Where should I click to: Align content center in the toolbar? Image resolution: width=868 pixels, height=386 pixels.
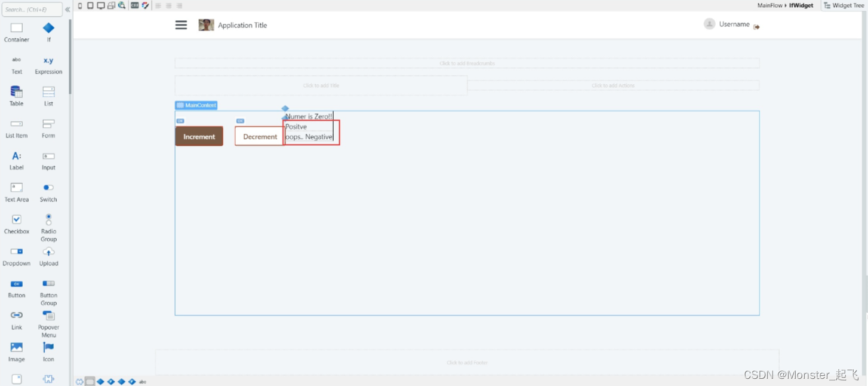(x=169, y=5)
